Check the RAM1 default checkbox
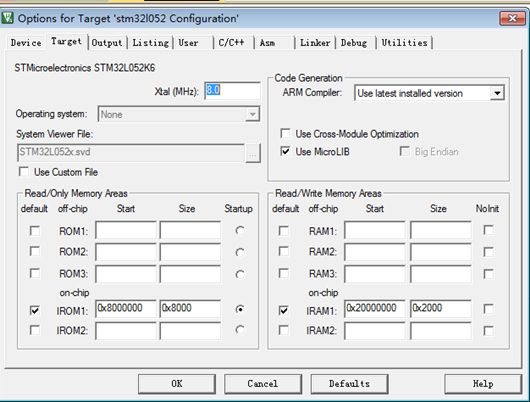530x402 pixels. [284, 231]
